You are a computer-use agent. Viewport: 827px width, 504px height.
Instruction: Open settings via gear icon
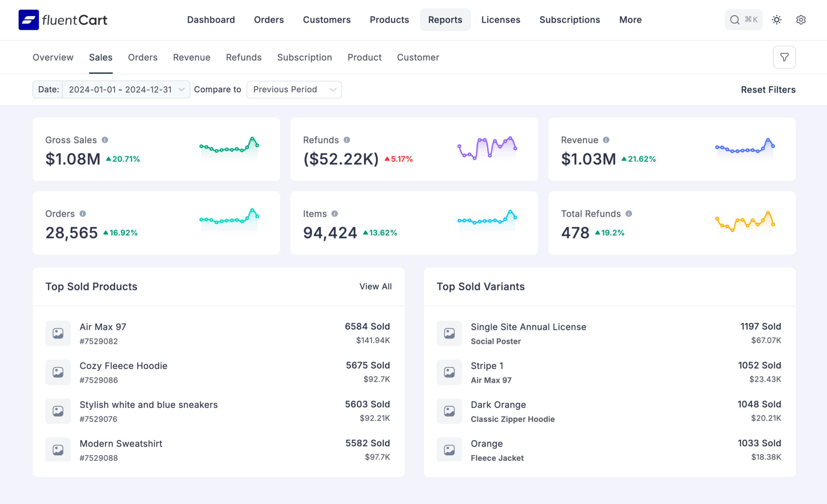coord(801,19)
